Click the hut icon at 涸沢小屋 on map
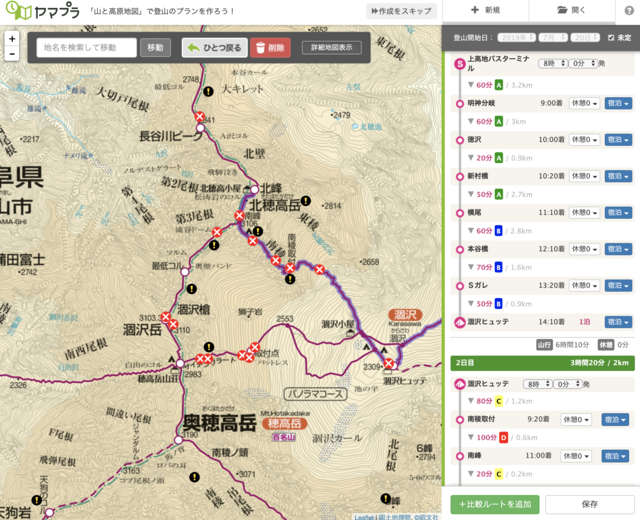Viewport: 640px width, 520px height. click(350, 333)
